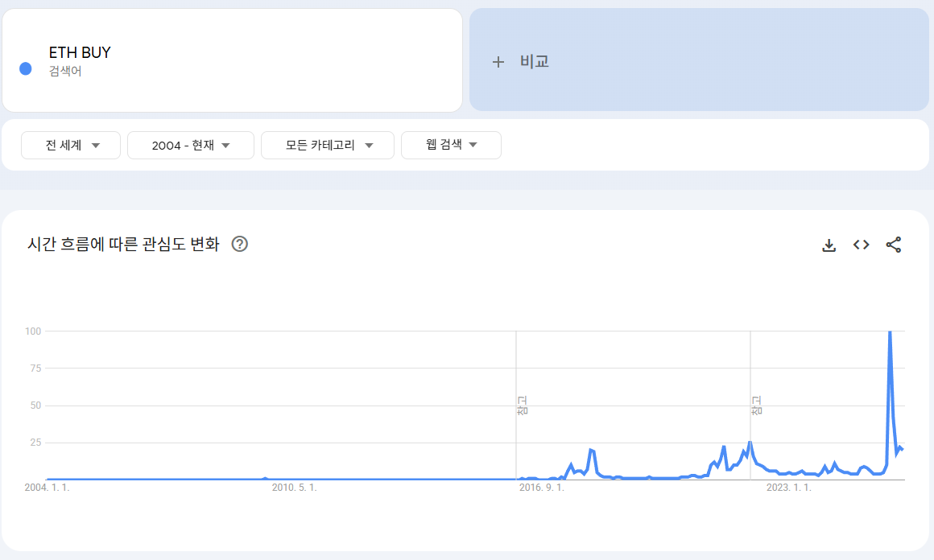Viewport: 934px width, 560px height.
Task: Add a comparison term with 비교
Action: click(522, 61)
